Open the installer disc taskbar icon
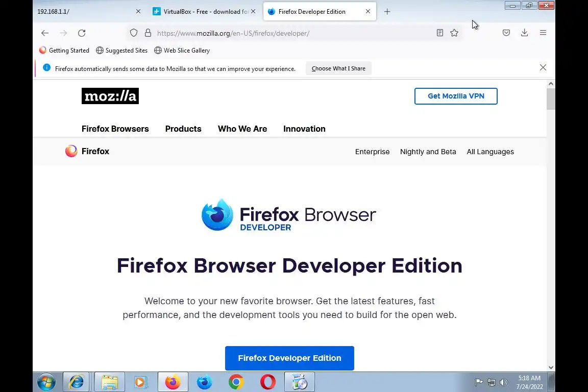The image size is (588, 392). (299, 382)
